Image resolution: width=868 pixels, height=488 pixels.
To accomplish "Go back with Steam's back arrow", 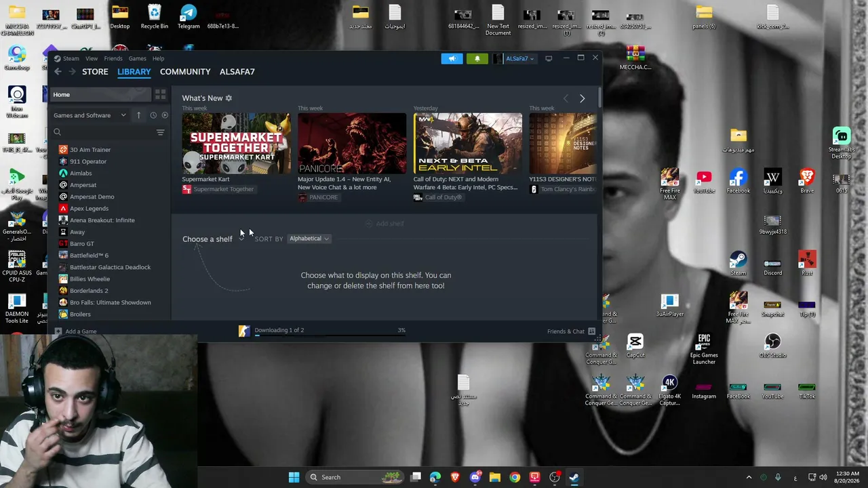I will [58, 72].
